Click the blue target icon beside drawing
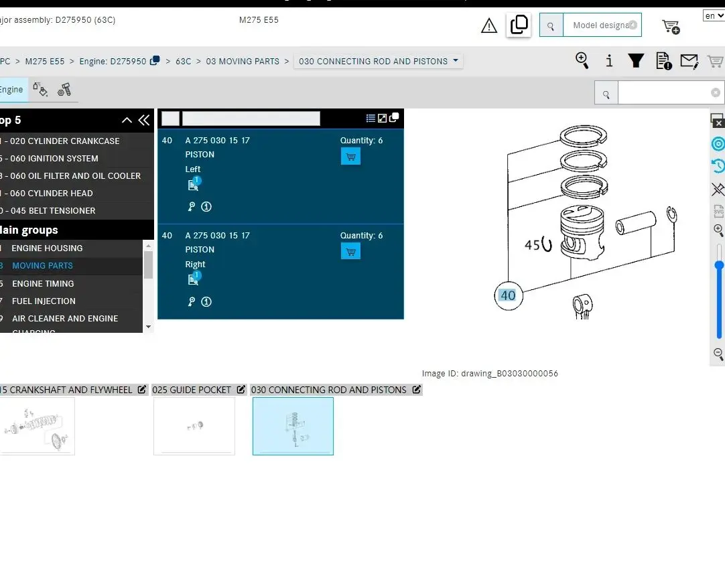The image size is (725, 588). pyautogui.click(x=718, y=144)
